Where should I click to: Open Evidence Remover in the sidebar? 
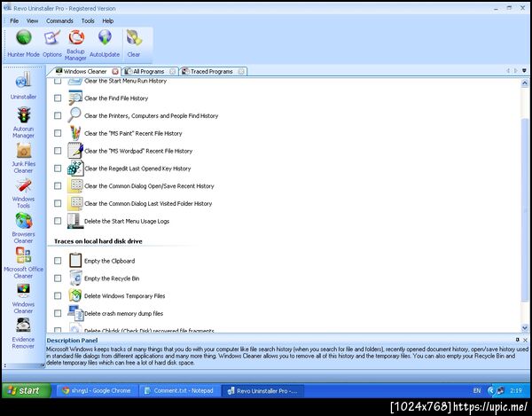pos(23,334)
